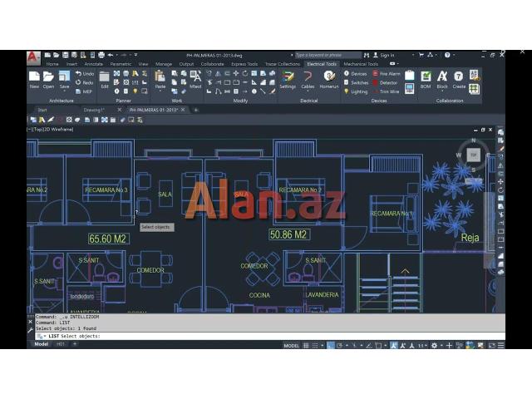
Task: Click the Open folder ribbon icon
Action: (x=48, y=76)
